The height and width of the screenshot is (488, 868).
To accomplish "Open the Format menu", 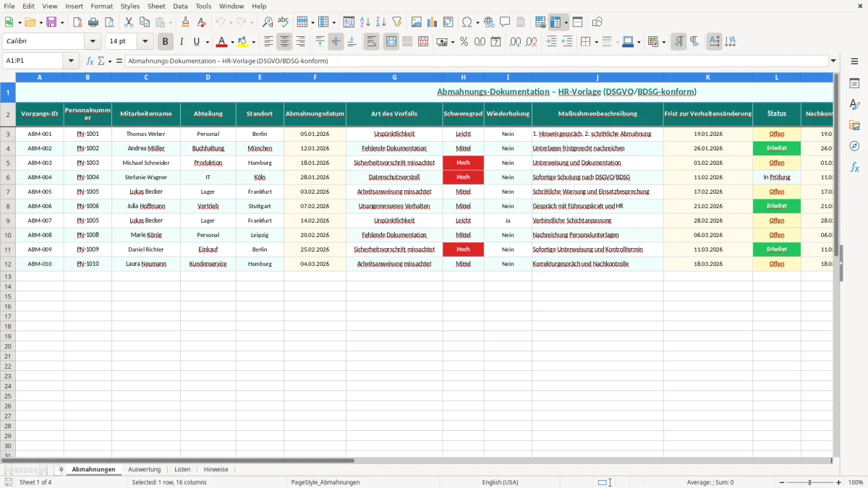I will pyautogui.click(x=102, y=6).
